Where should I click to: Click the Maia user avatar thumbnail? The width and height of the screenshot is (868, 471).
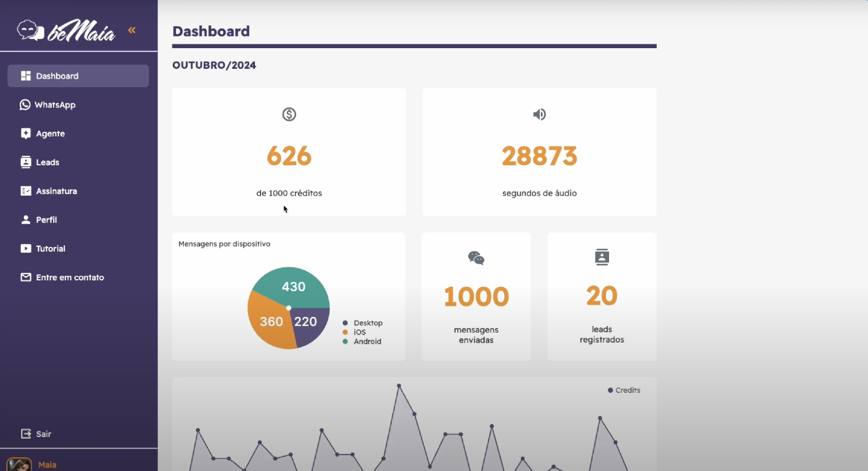pyautogui.click(x=19, y=464)
